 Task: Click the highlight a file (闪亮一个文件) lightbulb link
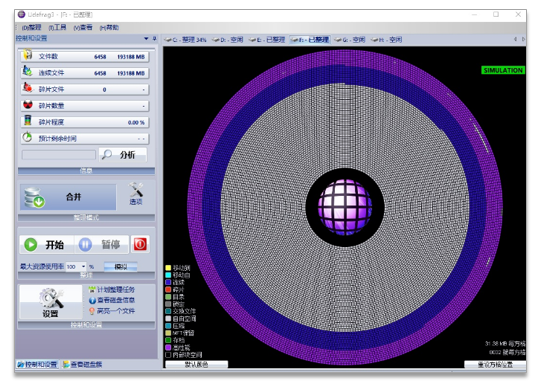[x=111, y=311]
